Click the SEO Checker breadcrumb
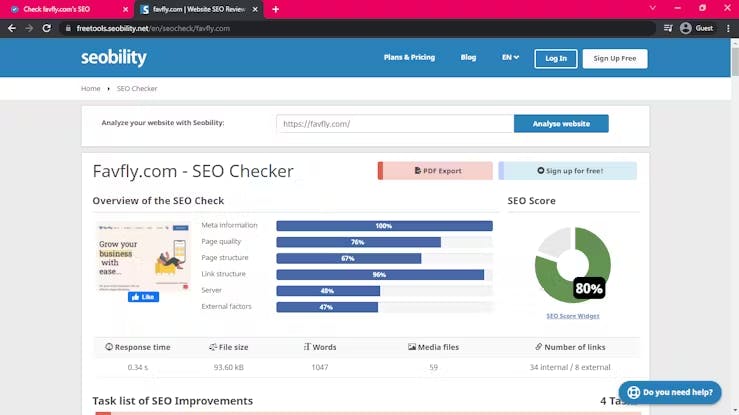The image size is (739, 415). point(137,89)
